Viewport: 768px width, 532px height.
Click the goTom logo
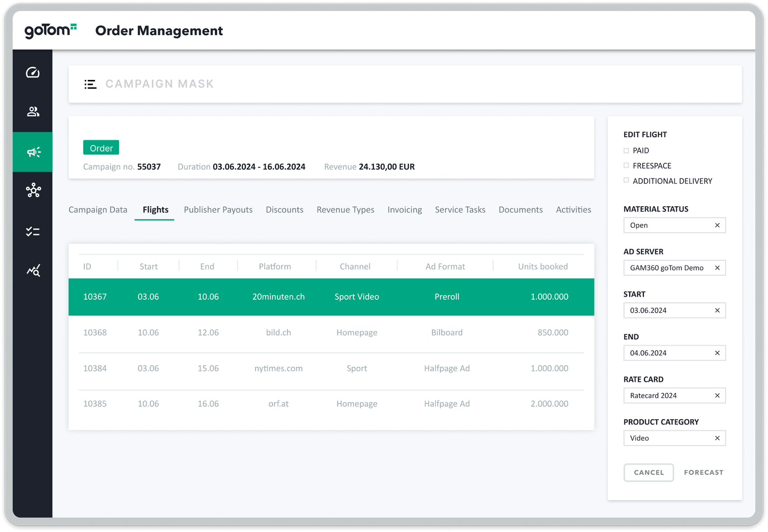pyautogui.click(x=50, y=30)
